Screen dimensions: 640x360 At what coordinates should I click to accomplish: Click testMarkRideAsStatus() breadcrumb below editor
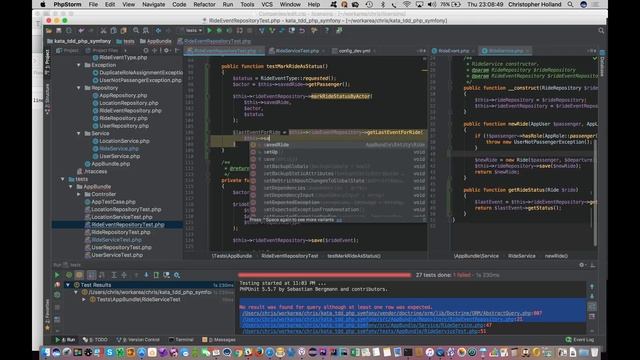[354, 256]
